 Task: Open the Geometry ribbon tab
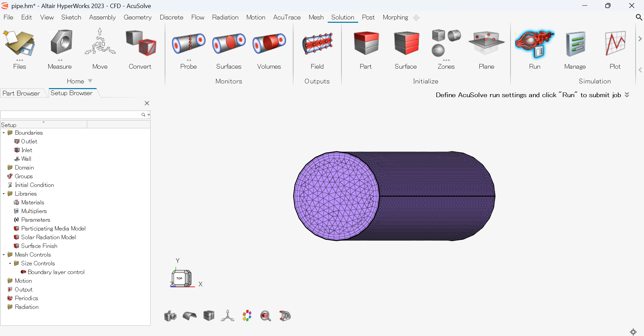[x=138, y=17]
